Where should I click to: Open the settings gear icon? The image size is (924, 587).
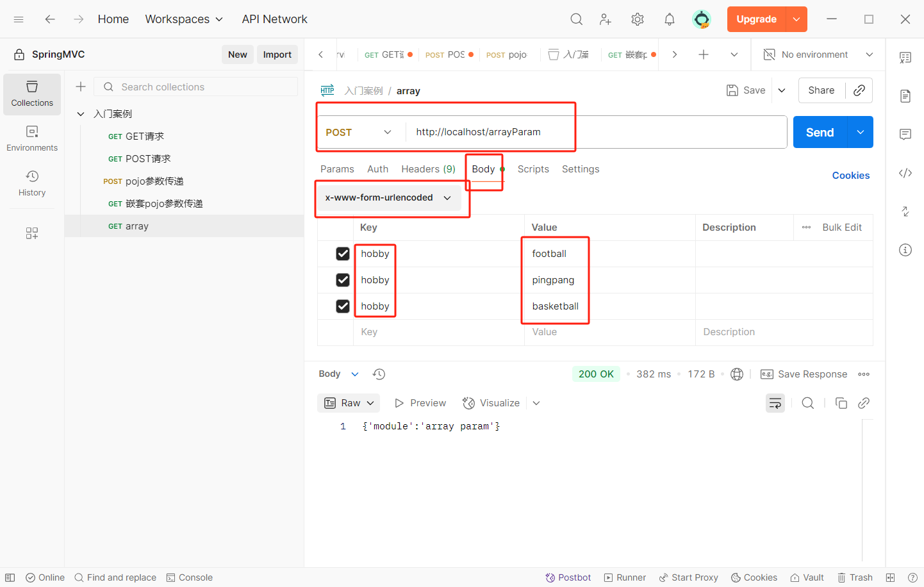click(638, 19)
